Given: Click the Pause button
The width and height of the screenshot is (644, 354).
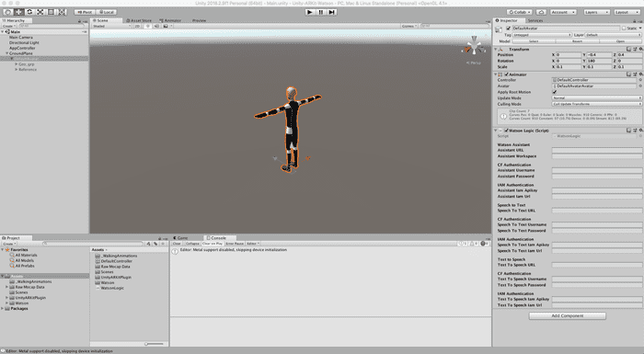Looking at the screenshot, I should (321, 12).
